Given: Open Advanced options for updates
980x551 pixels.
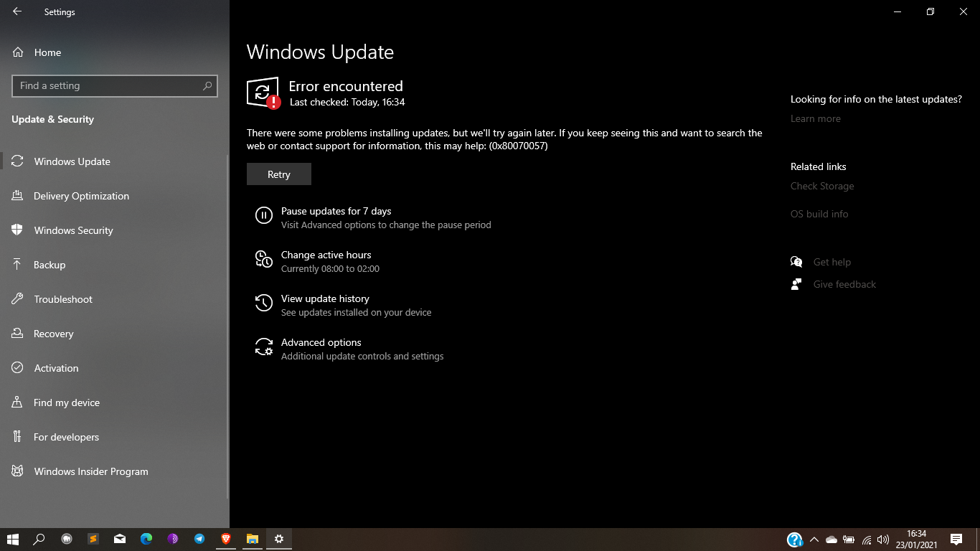Looking at the screenshot, I should (x=321, y=342).
